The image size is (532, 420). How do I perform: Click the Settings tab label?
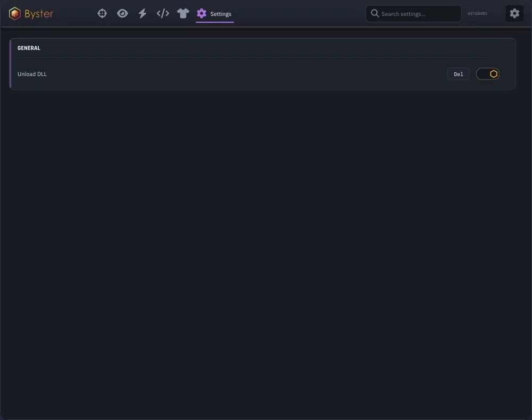click(x=221, y=14)
